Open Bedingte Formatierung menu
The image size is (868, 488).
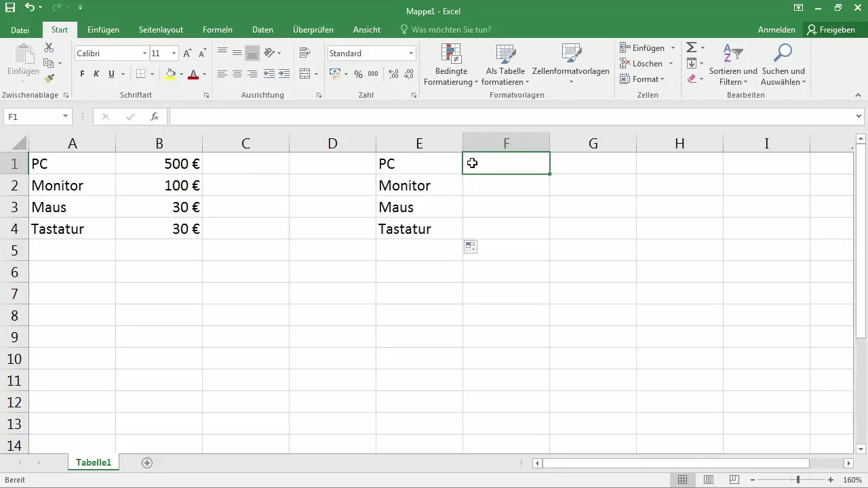pyautogui.click(x=451, y=64)
